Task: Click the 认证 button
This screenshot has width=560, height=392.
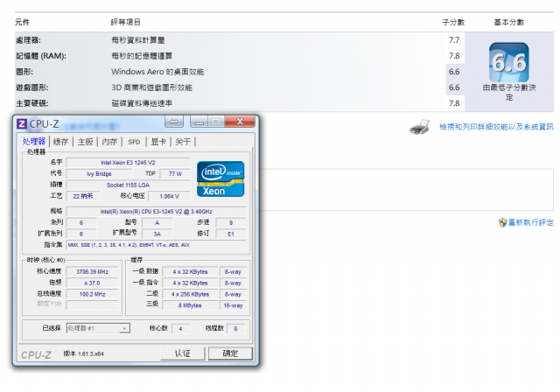Action: tap(183, 353)
